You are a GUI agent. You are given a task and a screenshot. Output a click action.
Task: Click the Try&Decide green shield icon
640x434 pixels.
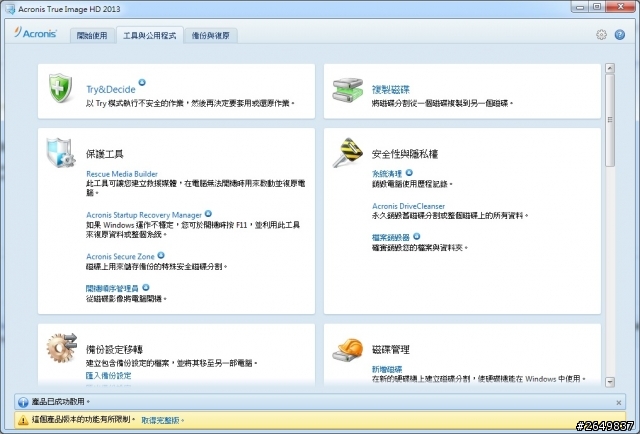(60, 88)
